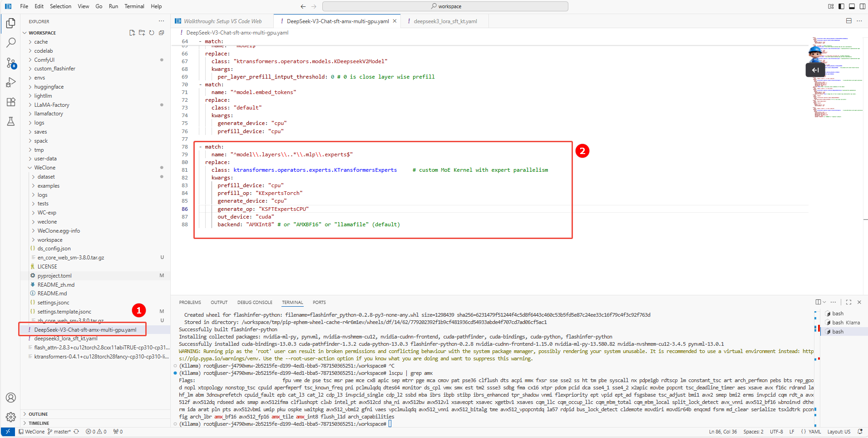The image size is (868, 438).
Task: Collapse the WeClone folder
Action: [44, 168]
